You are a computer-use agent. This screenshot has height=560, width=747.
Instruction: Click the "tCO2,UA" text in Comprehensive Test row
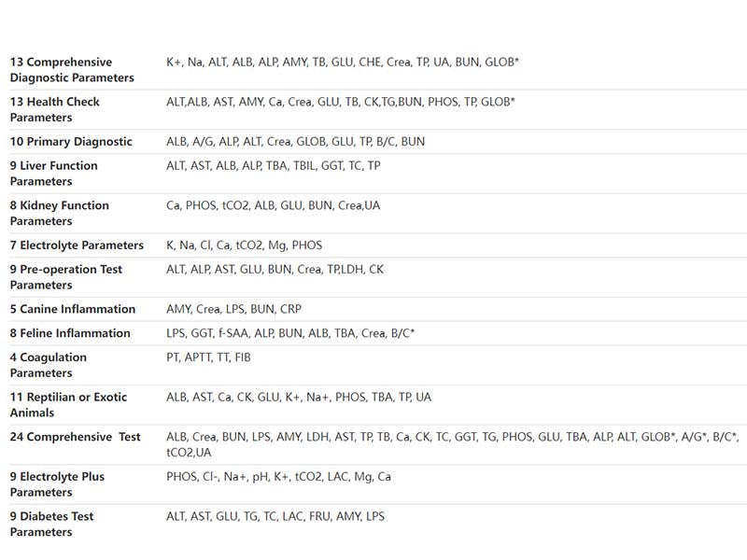tap(189, 453)
